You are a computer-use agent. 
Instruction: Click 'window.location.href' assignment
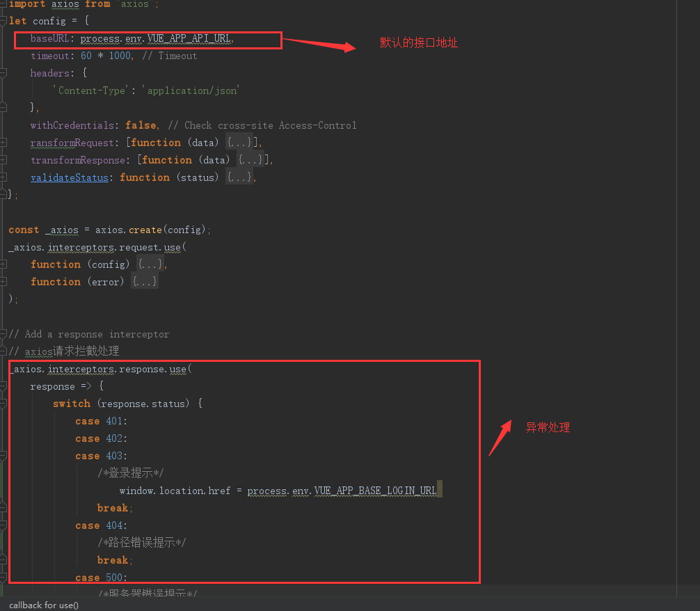coord(175,491)
